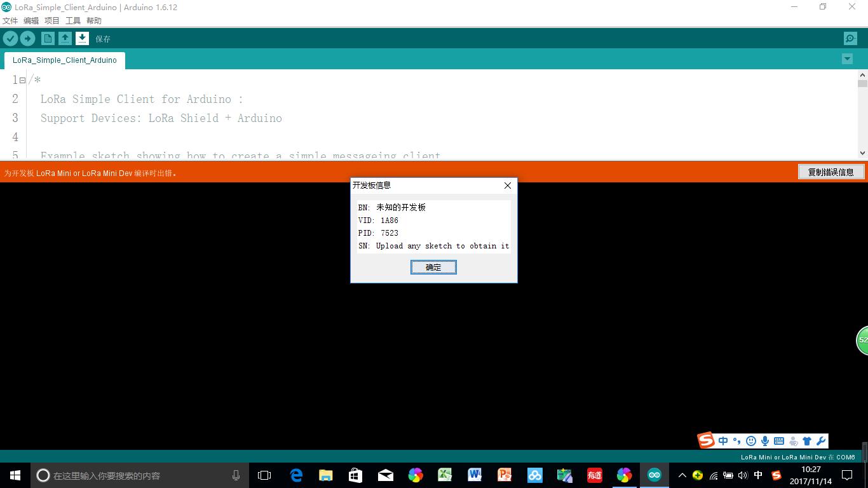Click the Verify checkmark toolbar icon
The width and height of the screenshot is (868, 488).
[x=10, y=39]
